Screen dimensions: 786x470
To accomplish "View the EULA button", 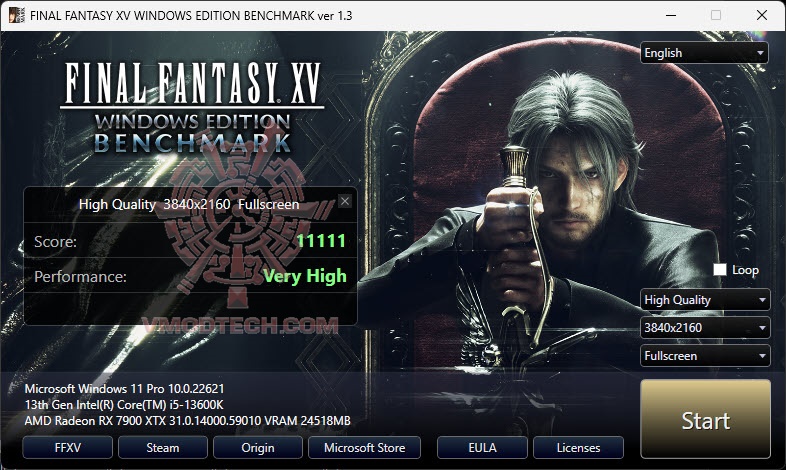I will click(x=482, y=447).
